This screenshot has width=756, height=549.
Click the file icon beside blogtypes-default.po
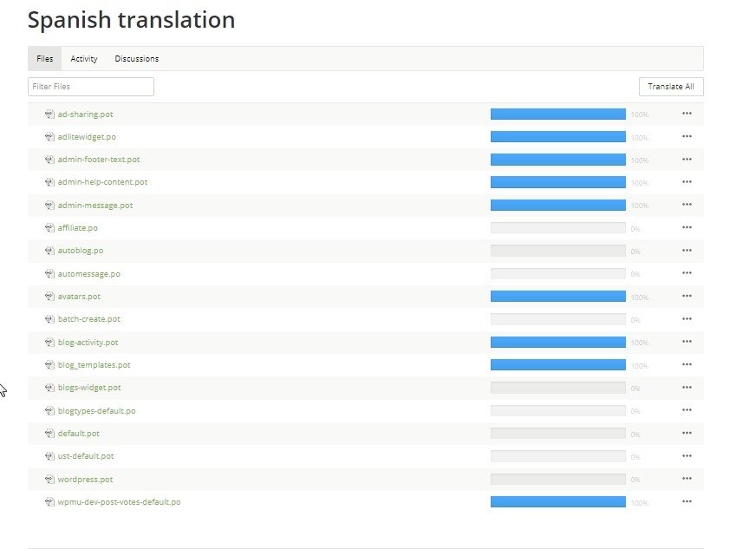(x=49, y=411)
